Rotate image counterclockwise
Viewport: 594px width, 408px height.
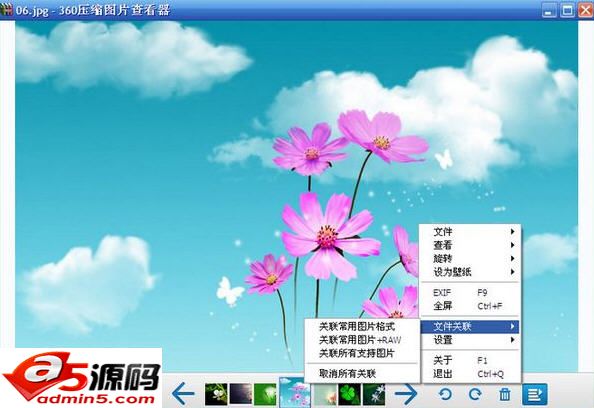point(445,394)
